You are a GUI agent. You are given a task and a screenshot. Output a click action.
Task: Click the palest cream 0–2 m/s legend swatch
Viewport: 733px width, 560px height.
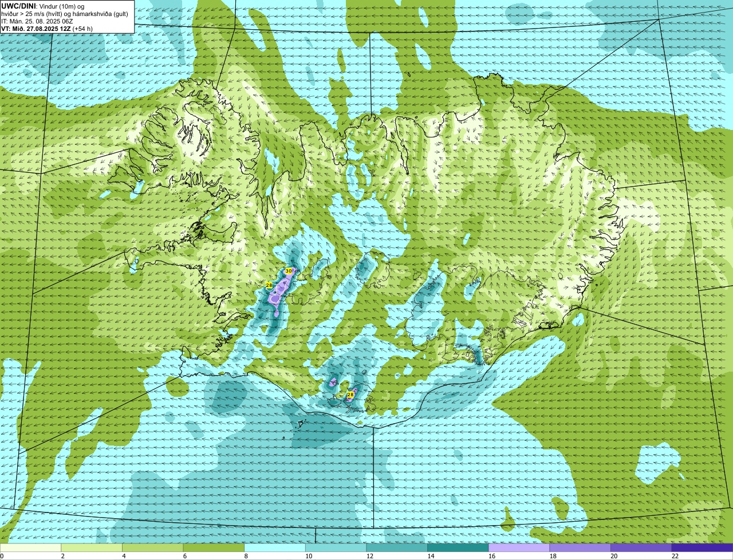(x=30, y=547)
